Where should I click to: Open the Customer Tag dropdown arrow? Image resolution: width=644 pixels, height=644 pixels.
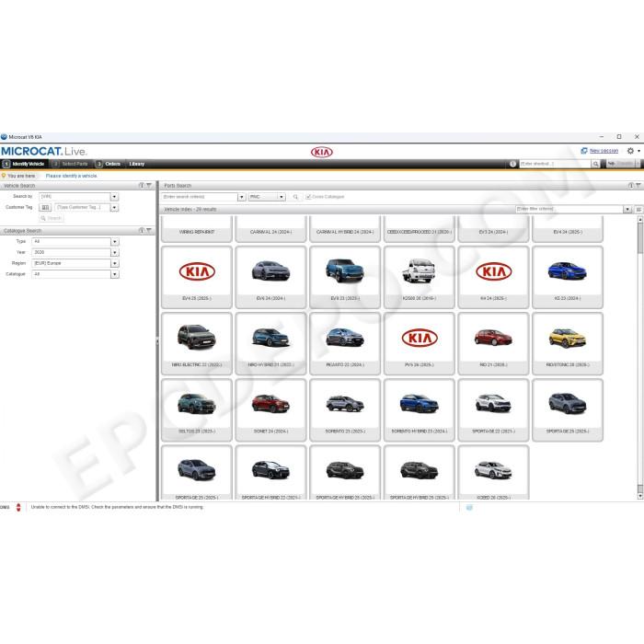[115, 207]
